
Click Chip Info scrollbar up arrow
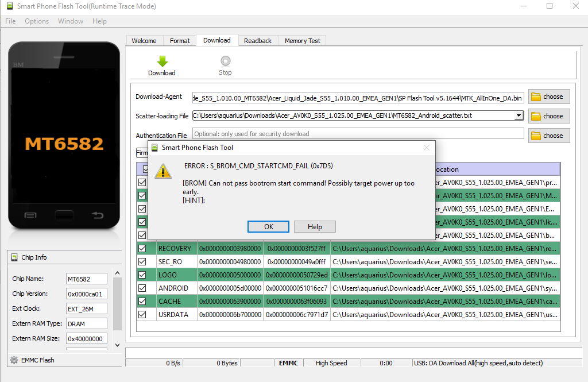tap(117, 273)
